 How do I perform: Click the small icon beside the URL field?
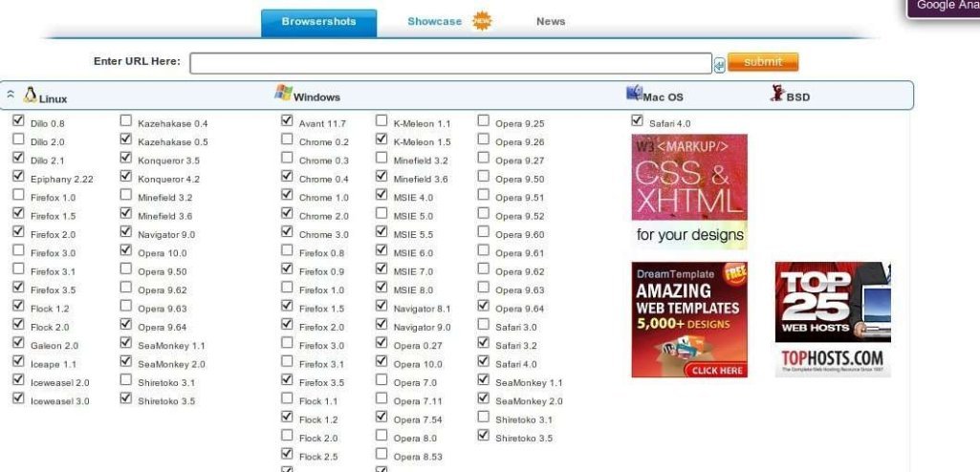pos(719,65)
